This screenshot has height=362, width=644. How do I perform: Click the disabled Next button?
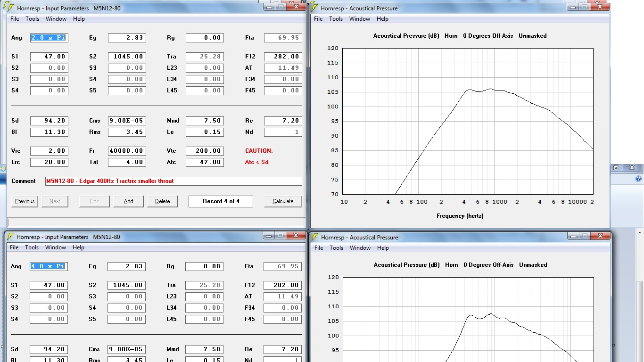tap(55, 201)
